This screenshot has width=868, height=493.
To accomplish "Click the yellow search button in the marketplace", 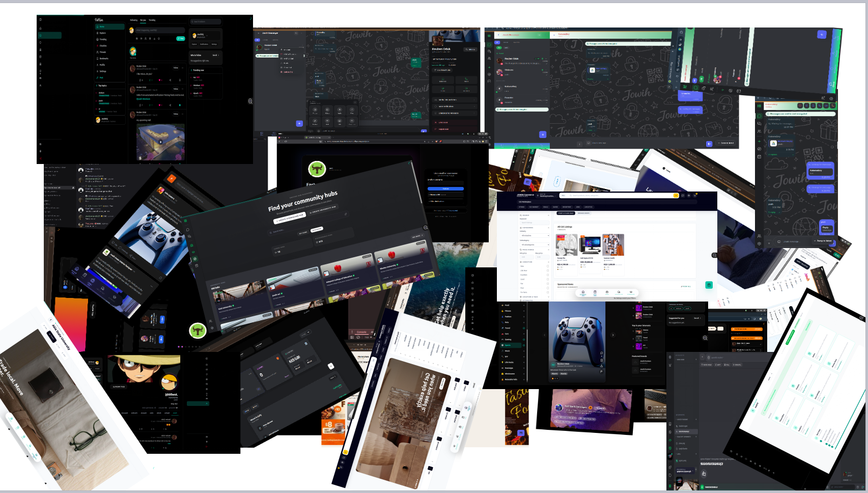I will [x=676, y=196].
